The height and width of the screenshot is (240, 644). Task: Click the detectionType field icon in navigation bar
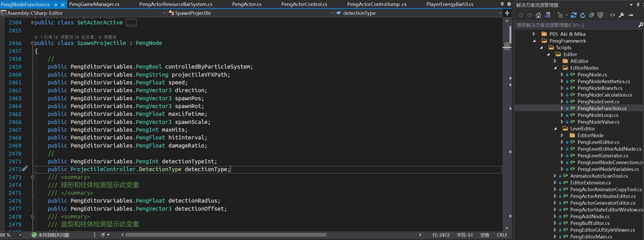point(339,13)
